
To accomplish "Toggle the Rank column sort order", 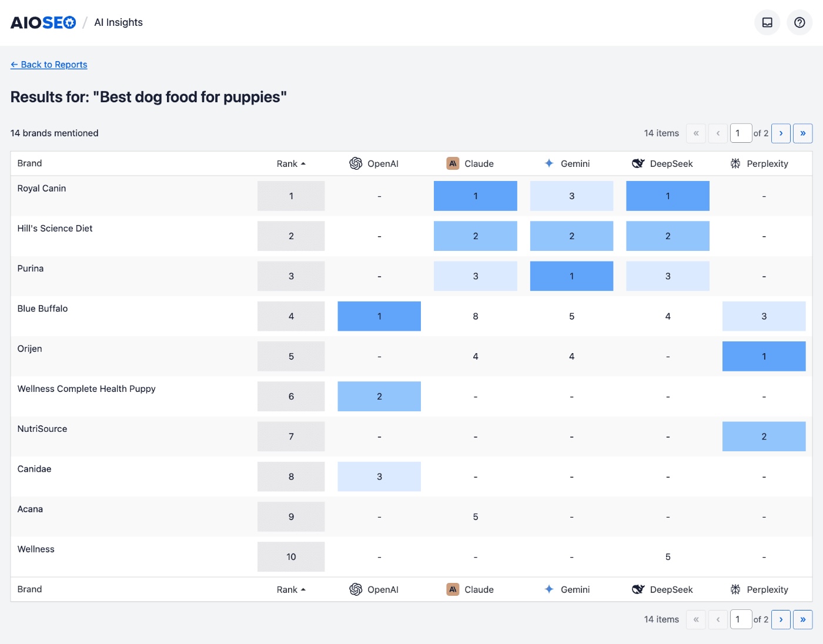I will point(290,163).
